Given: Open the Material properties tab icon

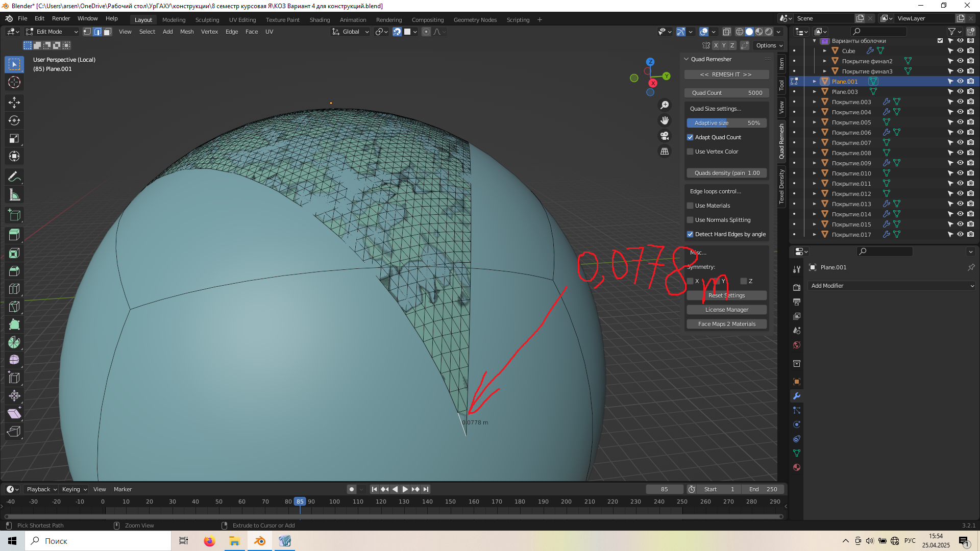Looking at the screenshot, I should click(x=797, y=467).
